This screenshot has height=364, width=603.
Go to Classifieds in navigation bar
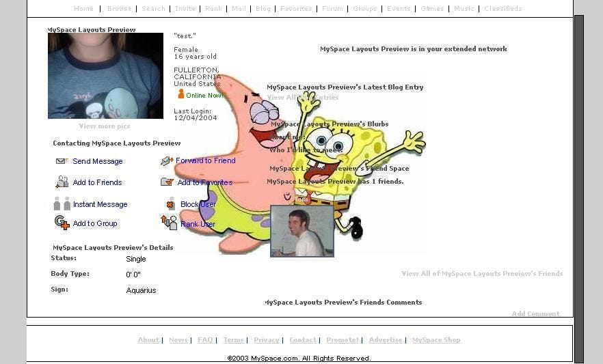coord(502,8)
